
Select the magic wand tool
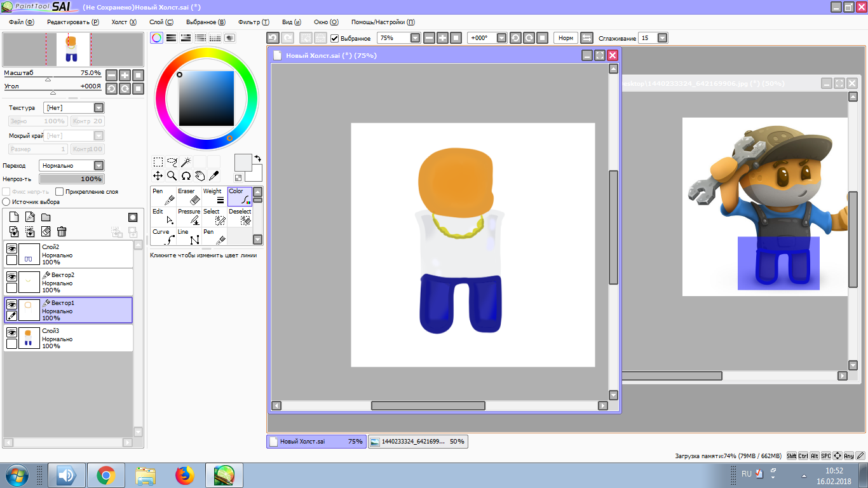(186, 162)
